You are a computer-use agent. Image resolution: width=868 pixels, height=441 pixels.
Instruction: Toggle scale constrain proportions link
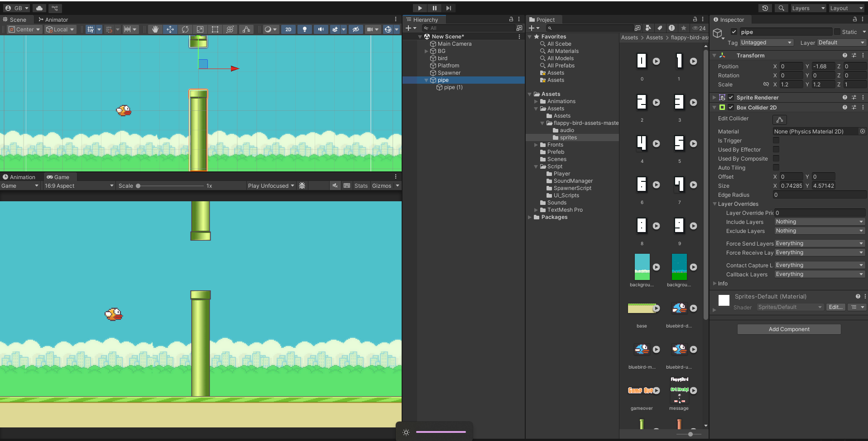click(766, 85)
